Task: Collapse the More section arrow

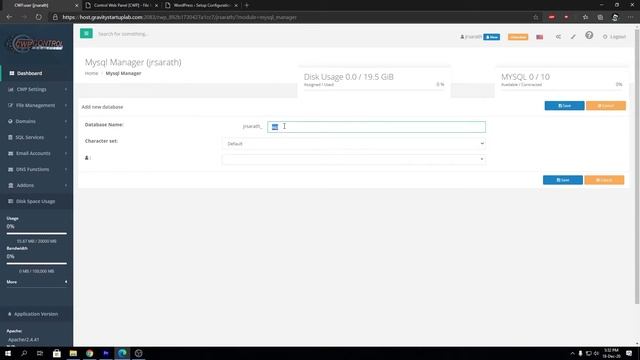Action: pos(66,282)
